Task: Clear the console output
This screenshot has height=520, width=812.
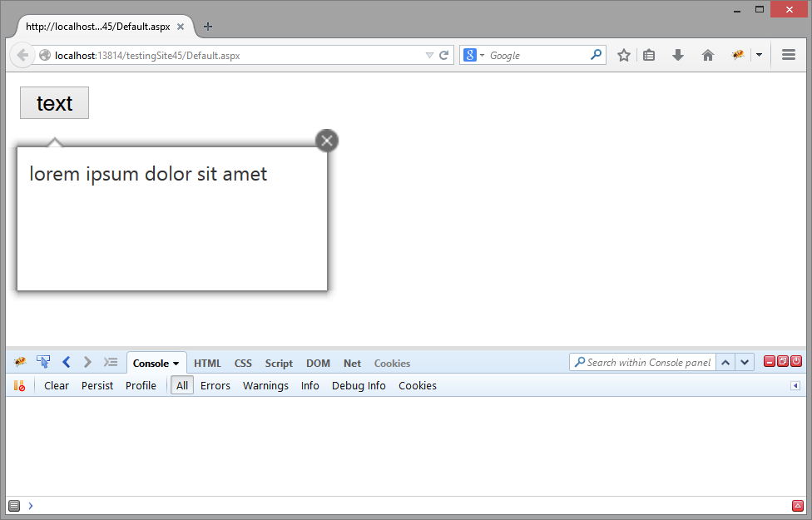Action: pyautogui.click(x=57, y=386)
